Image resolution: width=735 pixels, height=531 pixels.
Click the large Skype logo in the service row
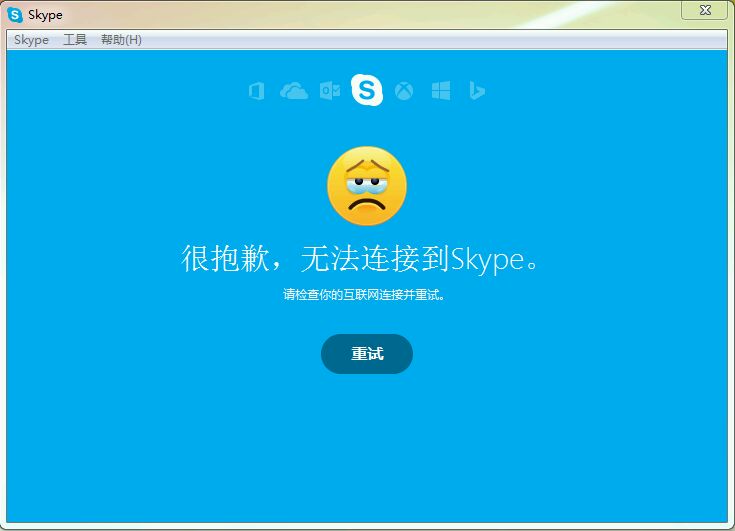(367, 90)
